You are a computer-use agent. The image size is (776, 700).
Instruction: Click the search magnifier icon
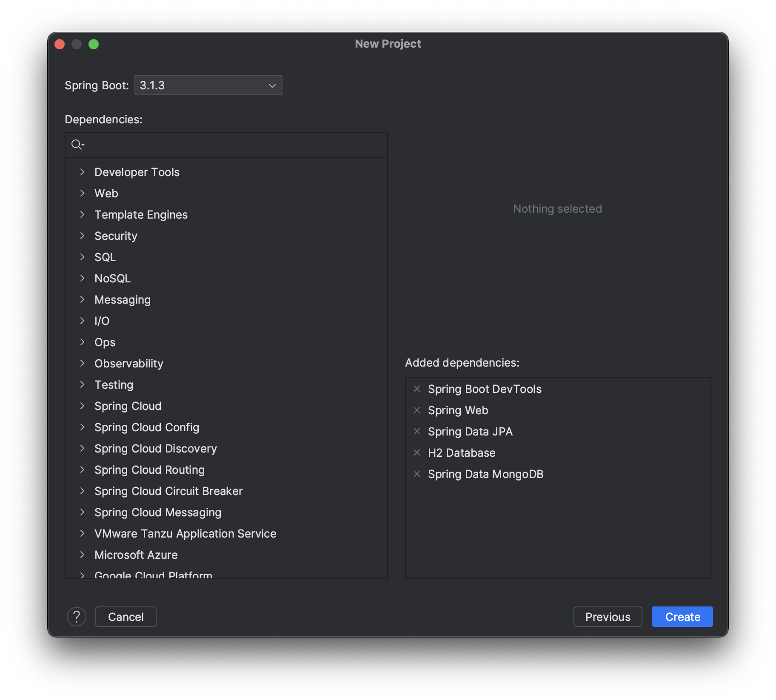77,145
